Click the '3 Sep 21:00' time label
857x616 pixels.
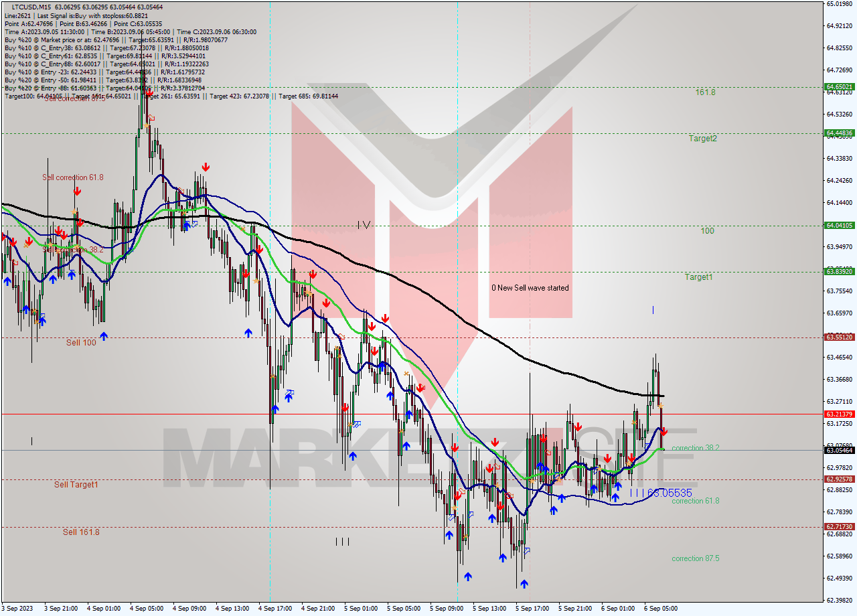pyautogui.click(x=60, y=609)
